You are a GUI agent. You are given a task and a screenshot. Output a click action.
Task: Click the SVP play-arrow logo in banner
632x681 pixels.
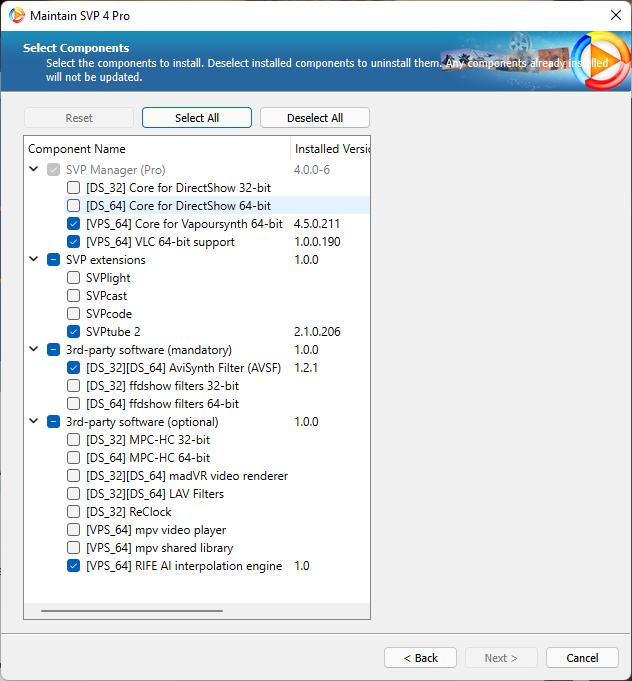(602, 60)
